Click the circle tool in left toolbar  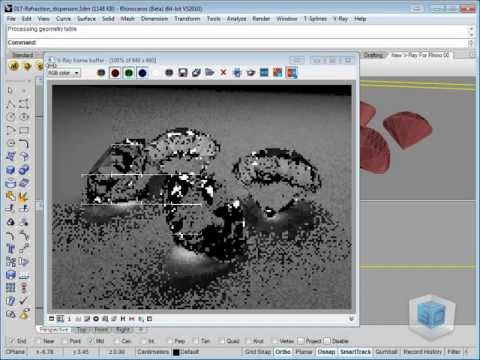coord(11,117)
